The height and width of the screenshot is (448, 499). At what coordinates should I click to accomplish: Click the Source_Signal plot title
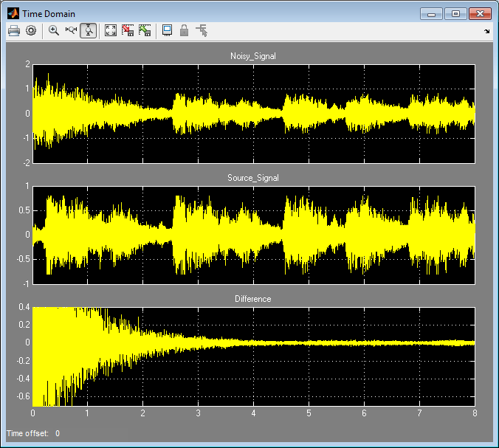pyautogui.click(x=253, y=178)
